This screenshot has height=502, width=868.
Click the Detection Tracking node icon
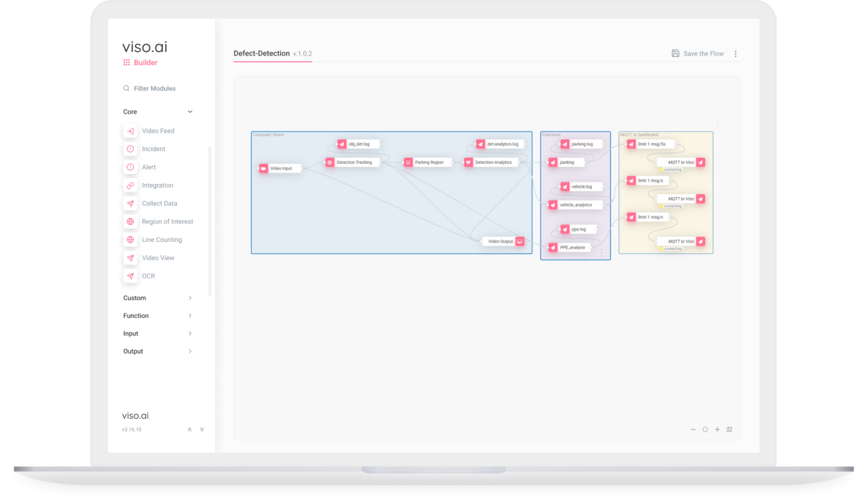(x=330, y=163)
